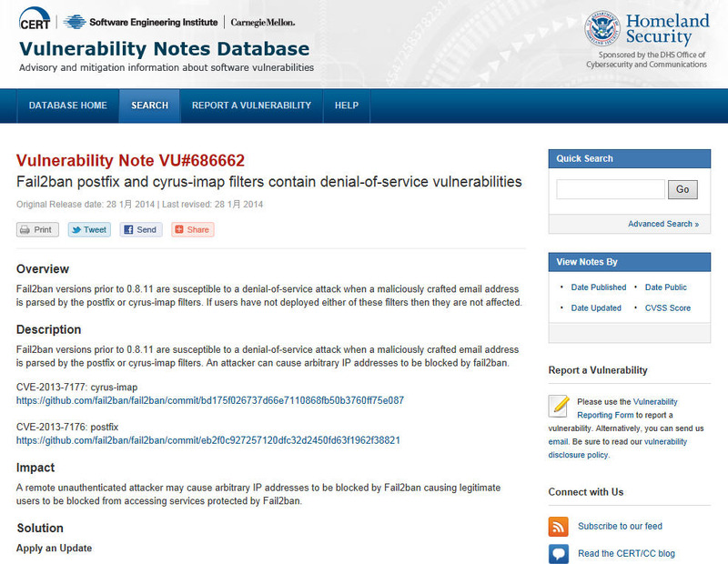Click the CERT/CC blog speech bubble icon
Viewport: 728px width, 564px height.
pyautogui.click(x=559, y=553)
